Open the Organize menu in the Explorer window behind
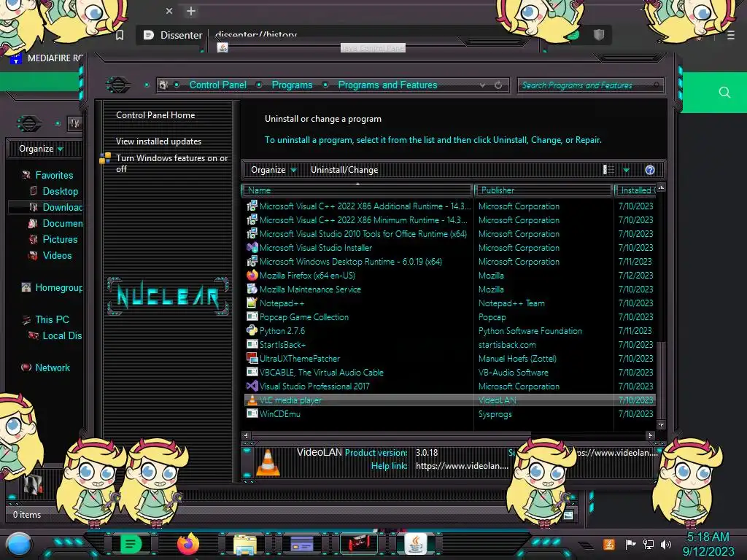 coord(41,149)
